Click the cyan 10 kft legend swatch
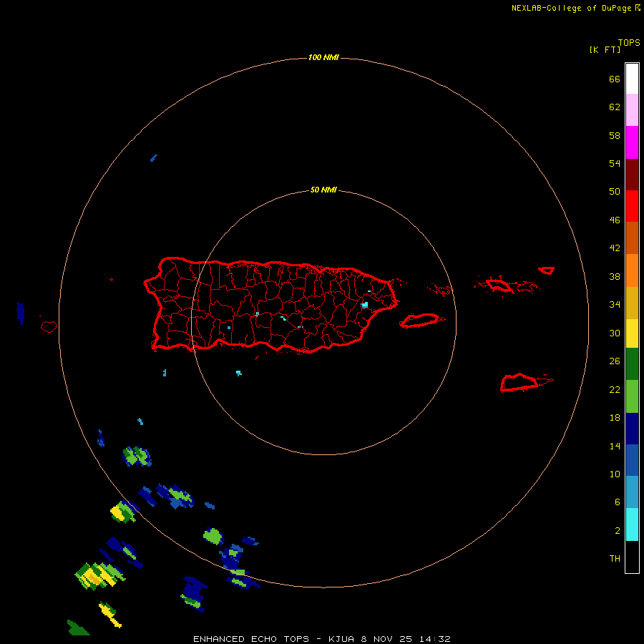This screenshot has width=644, height=644. (x=632, y=525)
